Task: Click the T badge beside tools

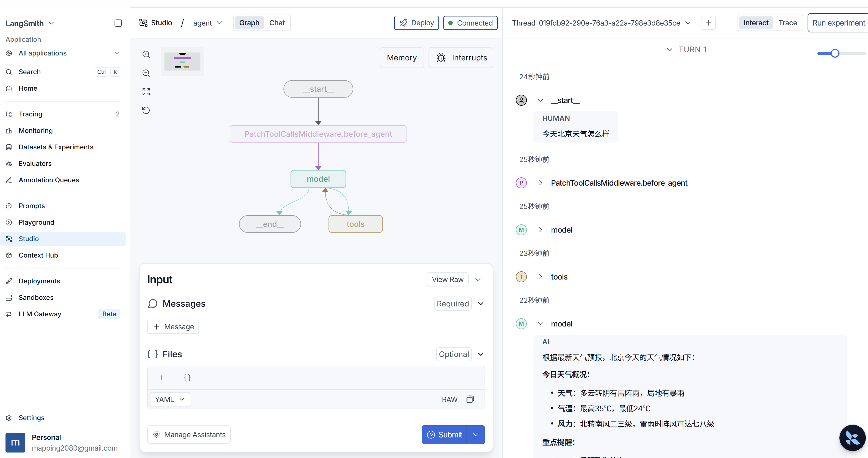Action: (x=521, y=277)
